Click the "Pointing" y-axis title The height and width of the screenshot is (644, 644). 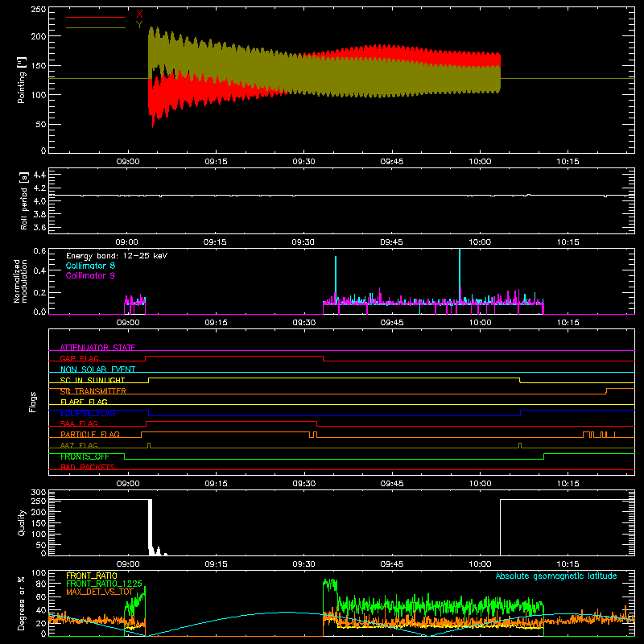(22, 80)
